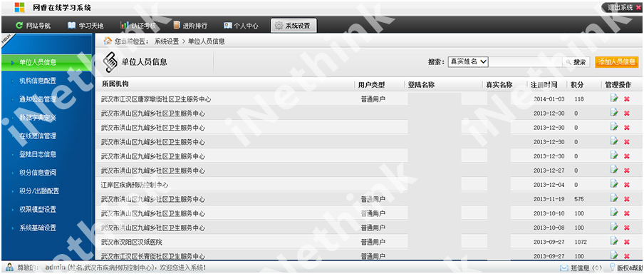Edit the user registered on 2013-10-10
Viewport: 644px width, 274px height.
pyautogui.click(x=614, y=213)
